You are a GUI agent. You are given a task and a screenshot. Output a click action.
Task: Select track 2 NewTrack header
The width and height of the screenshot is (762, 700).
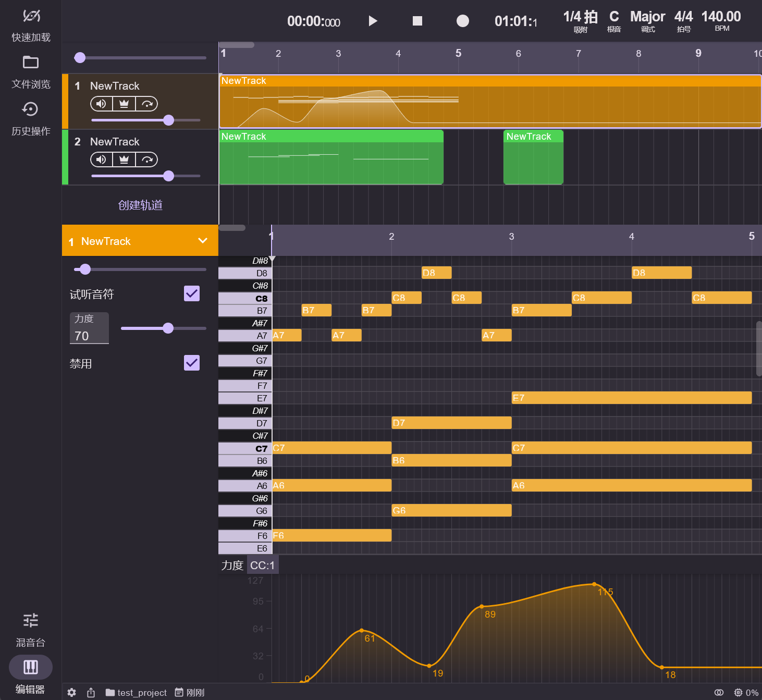click(x=140, y=157)
